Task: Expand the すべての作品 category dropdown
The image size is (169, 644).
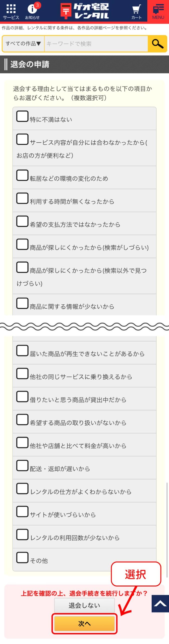Action: (23, 44)
